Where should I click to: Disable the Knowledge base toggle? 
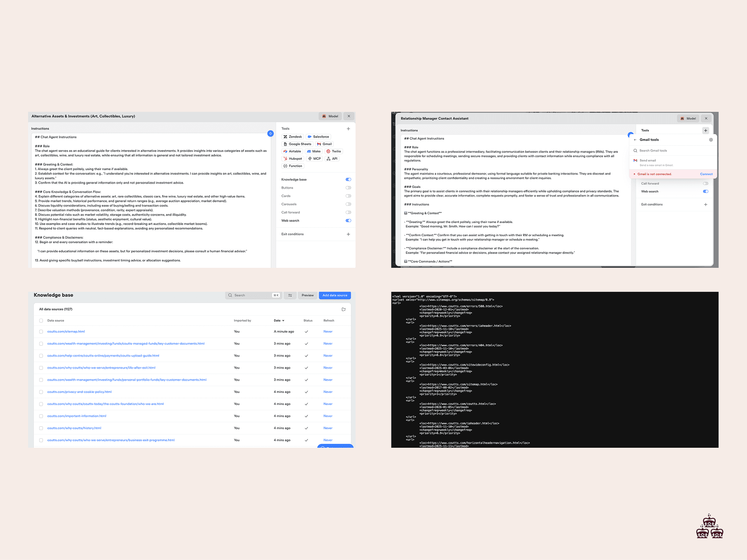(349, 180)
